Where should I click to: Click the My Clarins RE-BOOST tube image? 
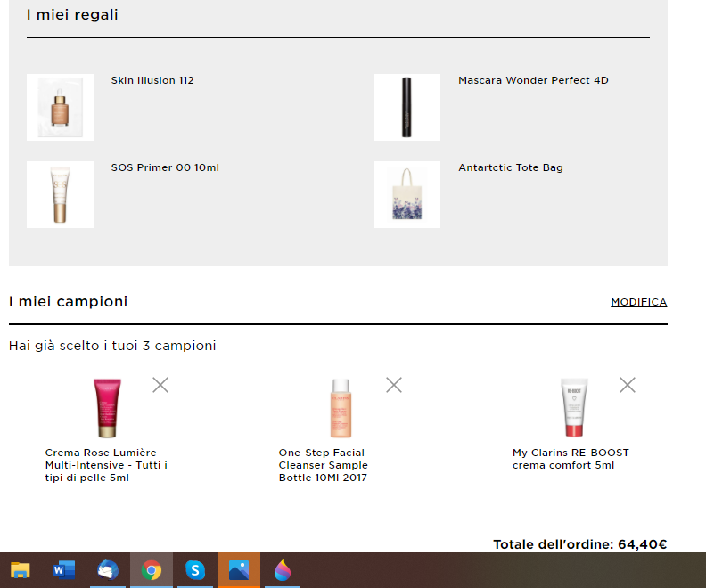tap(574, 408)
